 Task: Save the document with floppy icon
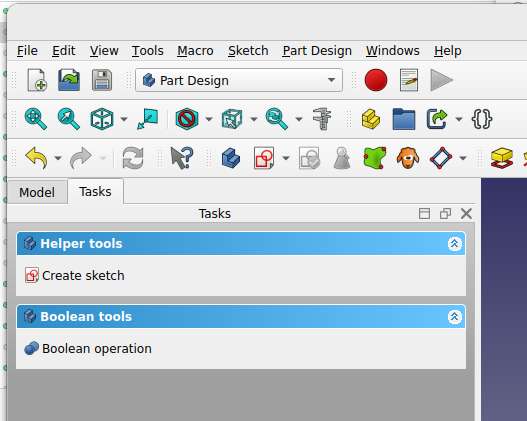coord(102,80)
